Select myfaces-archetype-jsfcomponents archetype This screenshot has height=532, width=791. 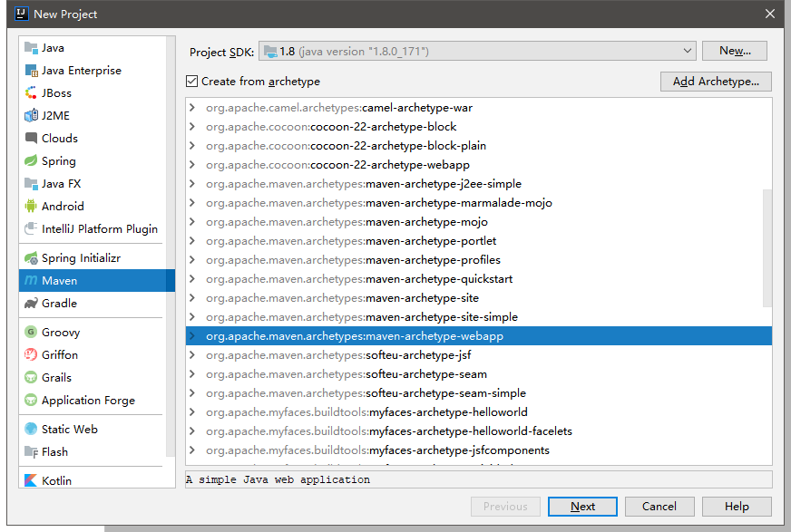[479, 450]
